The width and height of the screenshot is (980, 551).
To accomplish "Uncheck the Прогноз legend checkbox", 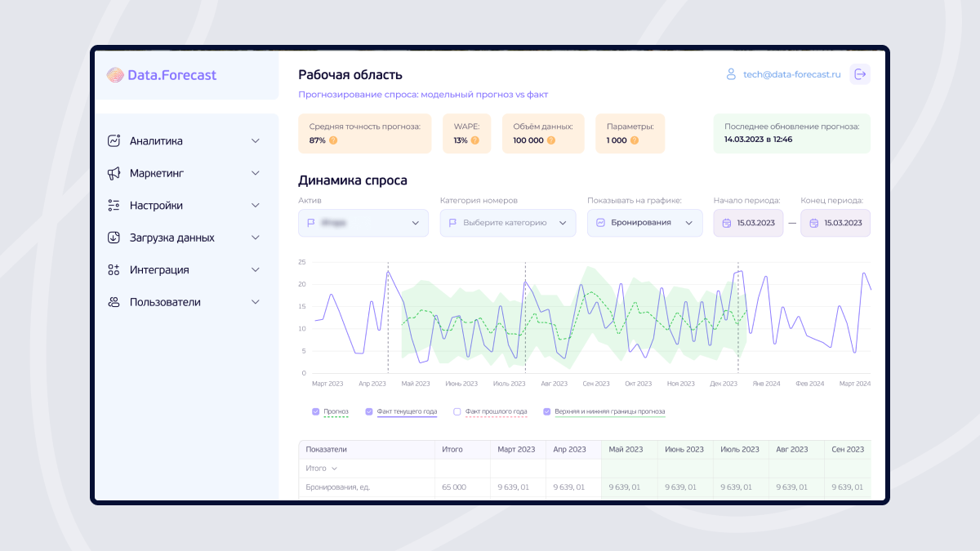I will tap(316, 411).
